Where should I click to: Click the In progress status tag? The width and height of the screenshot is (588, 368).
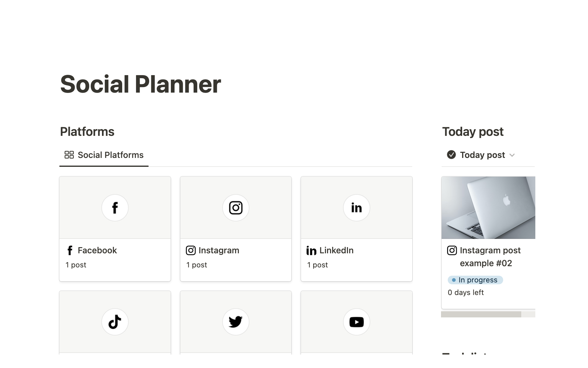(x=475, y=280)
